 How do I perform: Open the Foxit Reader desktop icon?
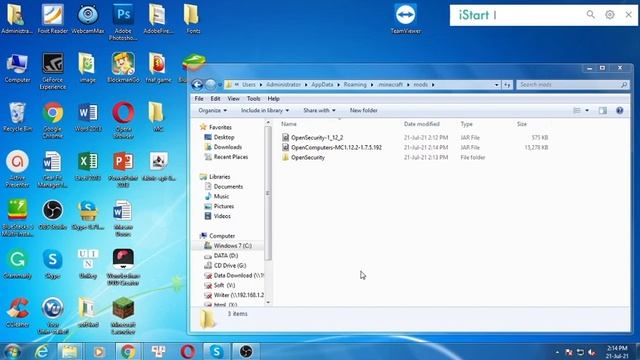coord(53,19)
